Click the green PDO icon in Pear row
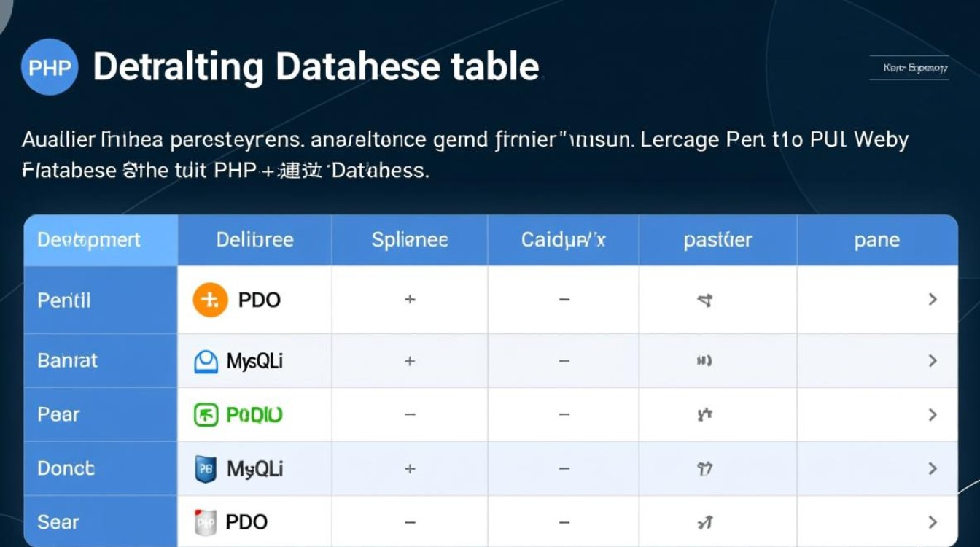 pyautogui.click(x=206, y=415)
